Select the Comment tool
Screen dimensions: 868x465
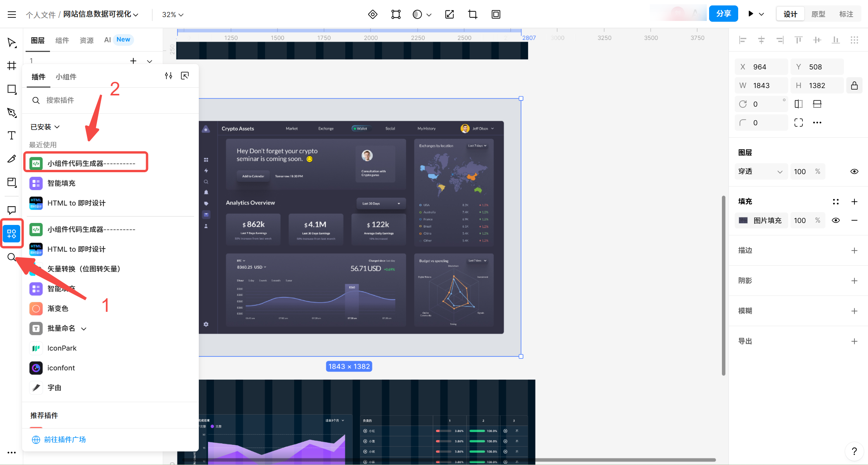click(12, 210)
